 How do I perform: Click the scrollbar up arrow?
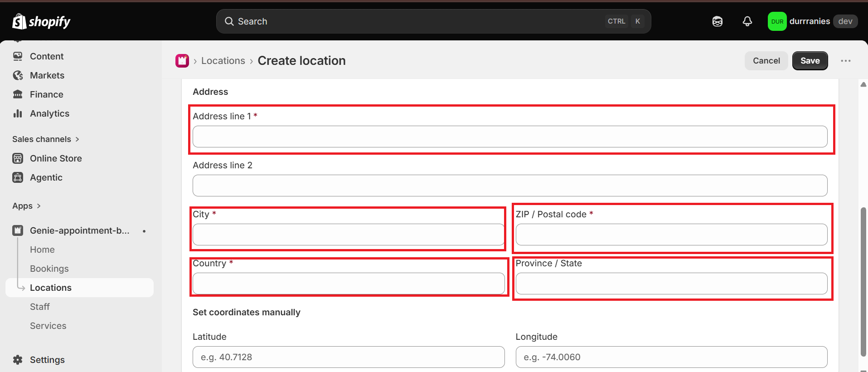pyautogui.click(x=863, y=84)
